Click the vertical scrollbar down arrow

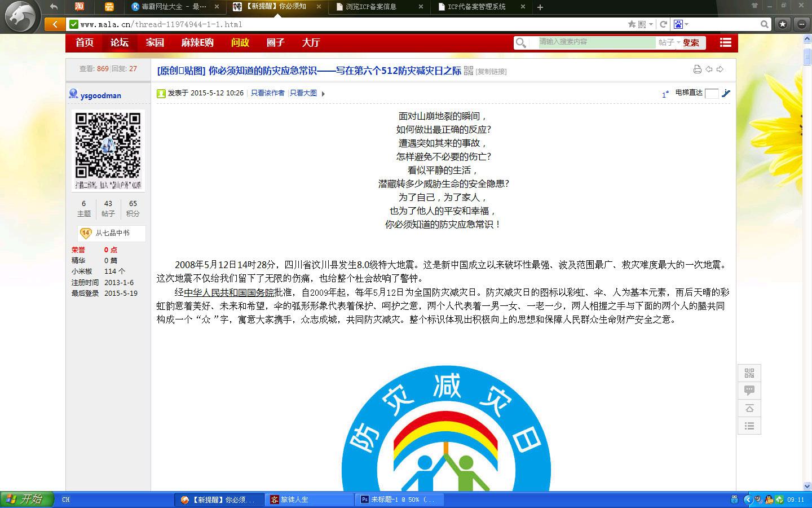click(x=807, y=486)
